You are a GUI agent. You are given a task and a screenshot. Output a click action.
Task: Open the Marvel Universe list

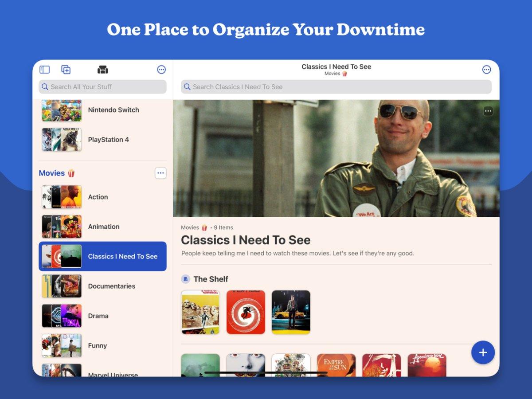tap(102, 369)
